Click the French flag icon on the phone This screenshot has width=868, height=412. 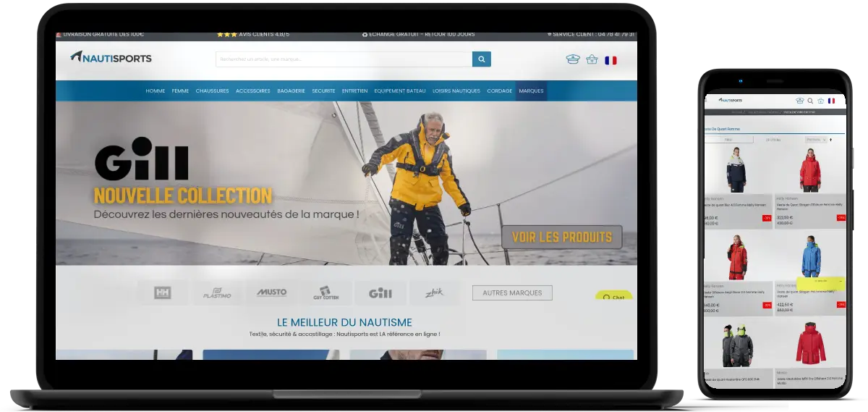point(831,101)
